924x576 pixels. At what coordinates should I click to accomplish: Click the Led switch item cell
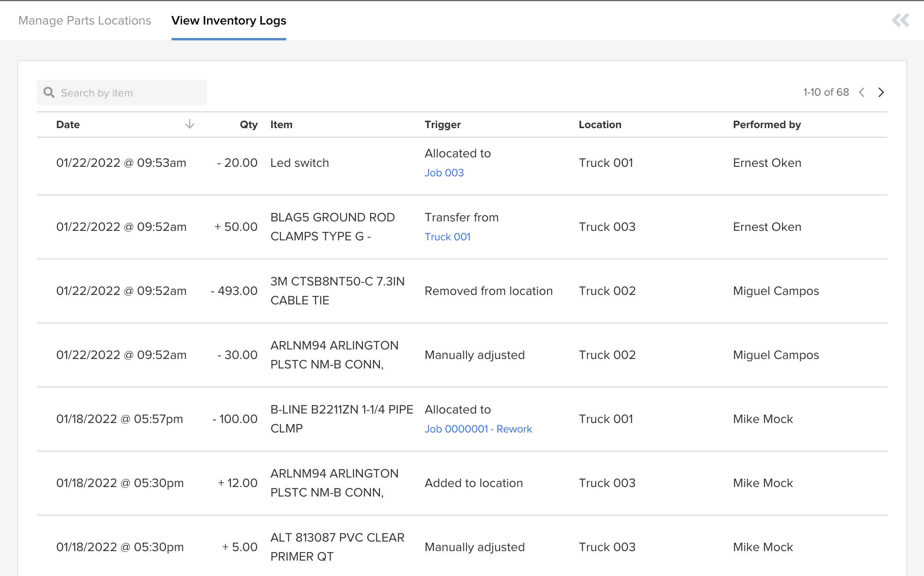pyautogui.click(x=299, y=163)
